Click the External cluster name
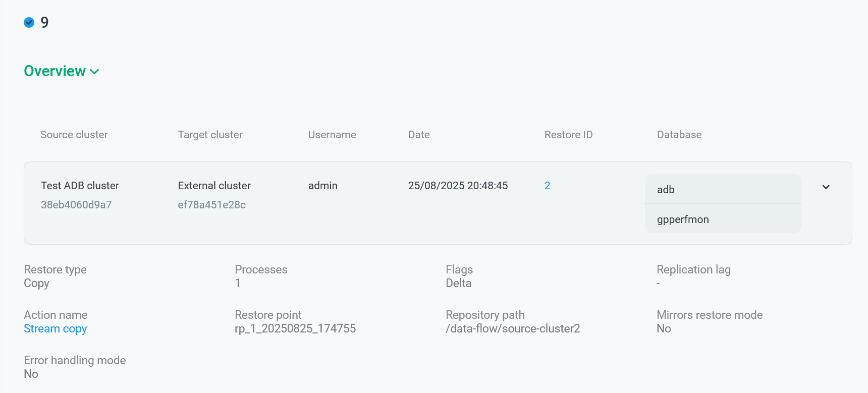This screenshot has width=868, height=393. click(214, 186)
